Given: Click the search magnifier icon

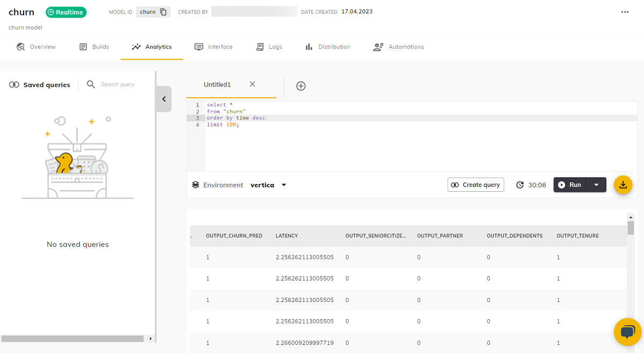Looking at the screenshot, I should click(91, 84).
